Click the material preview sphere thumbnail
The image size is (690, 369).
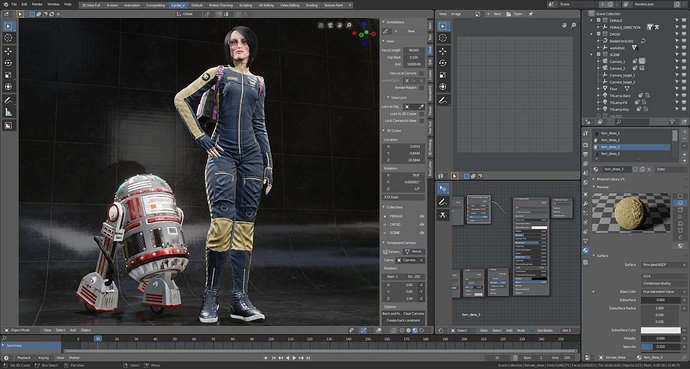632,214
